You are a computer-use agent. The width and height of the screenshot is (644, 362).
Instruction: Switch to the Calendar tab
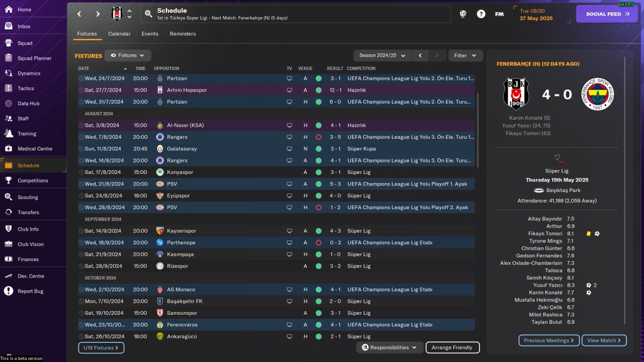119,34
